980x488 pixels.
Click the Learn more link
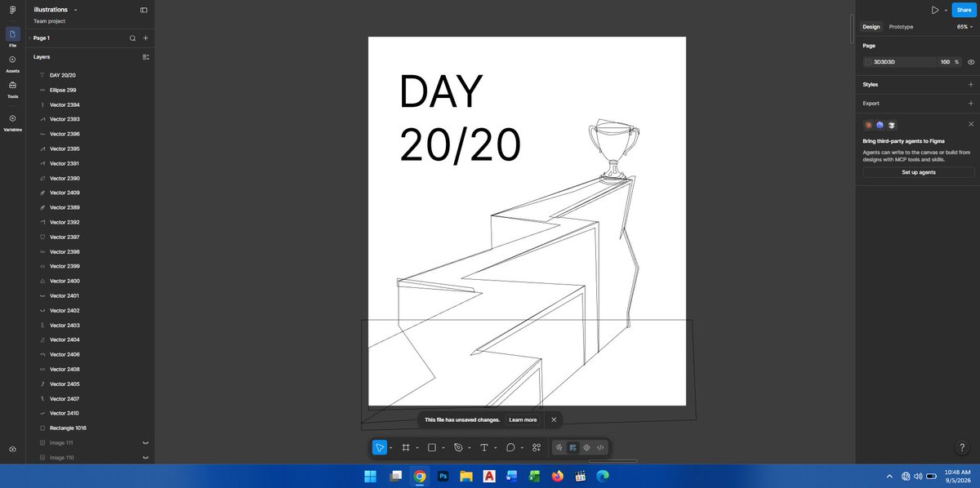tap(523, 419)
